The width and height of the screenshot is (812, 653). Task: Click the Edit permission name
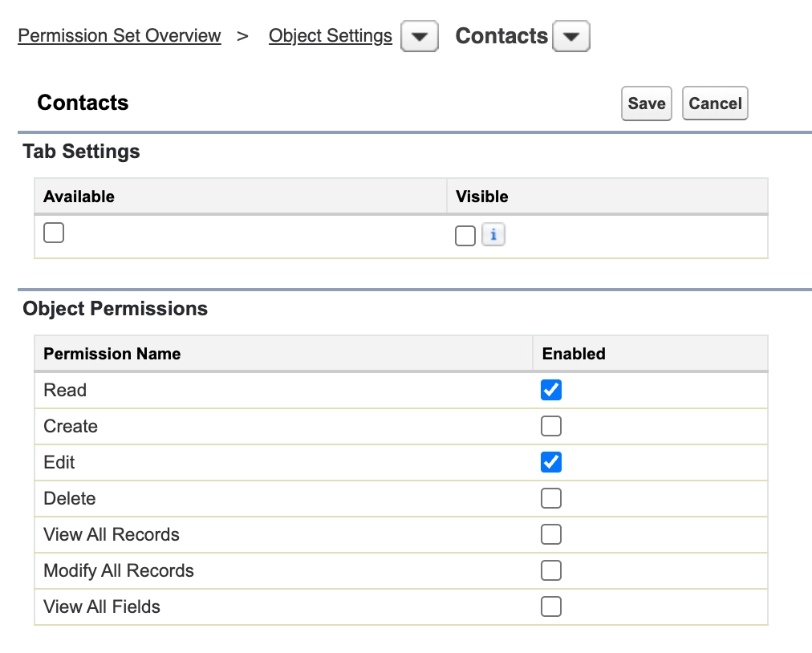(x=59, y=462)
